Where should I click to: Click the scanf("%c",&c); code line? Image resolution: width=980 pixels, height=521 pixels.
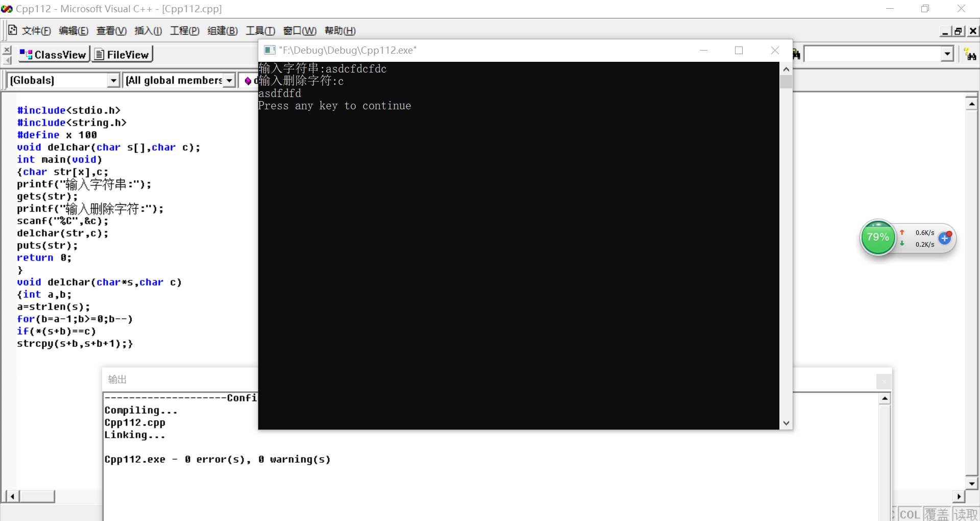click(x=63, y=221)
